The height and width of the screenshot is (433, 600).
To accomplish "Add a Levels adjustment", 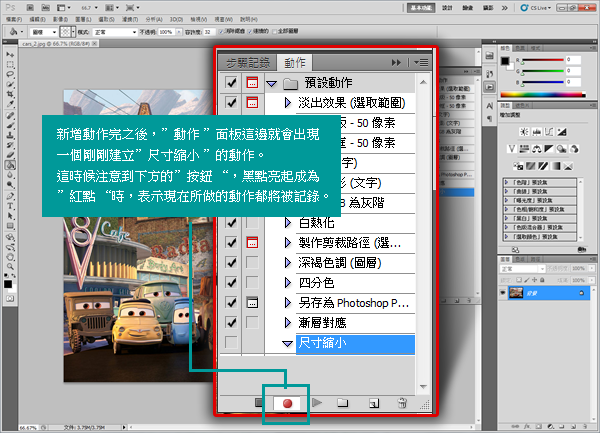I will [536, 132].
